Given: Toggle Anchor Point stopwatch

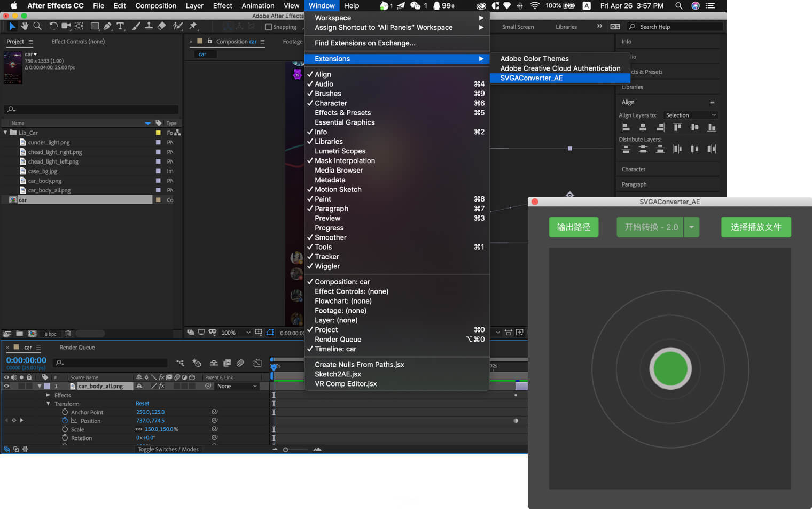Looking at the screenshot, I should point(65,412).
